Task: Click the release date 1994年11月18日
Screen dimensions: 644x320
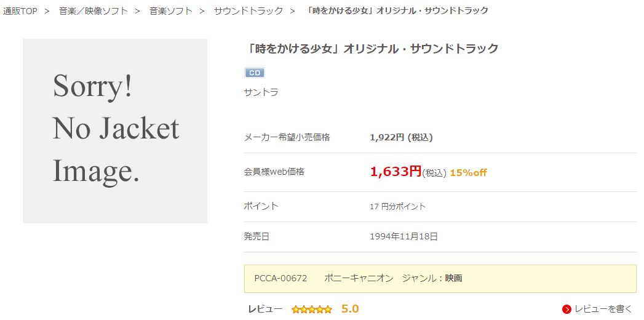Action: [403, 236]
